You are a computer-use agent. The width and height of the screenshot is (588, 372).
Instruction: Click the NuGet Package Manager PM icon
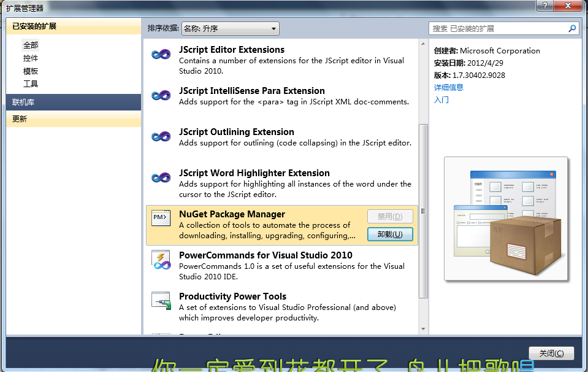tap(161, 218)
